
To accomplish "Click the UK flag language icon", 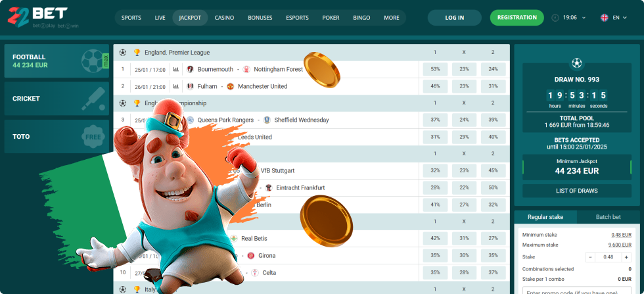I will point(605,18).
